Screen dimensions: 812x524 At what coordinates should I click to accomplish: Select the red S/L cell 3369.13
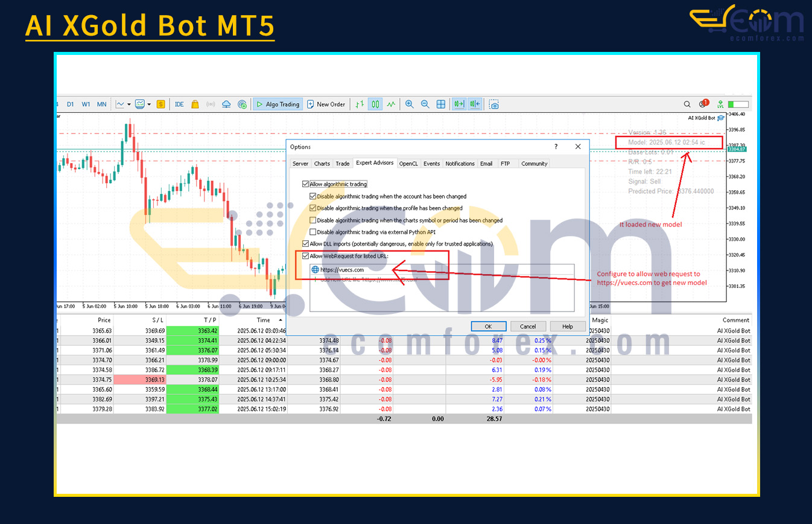(x=140, y=380)
